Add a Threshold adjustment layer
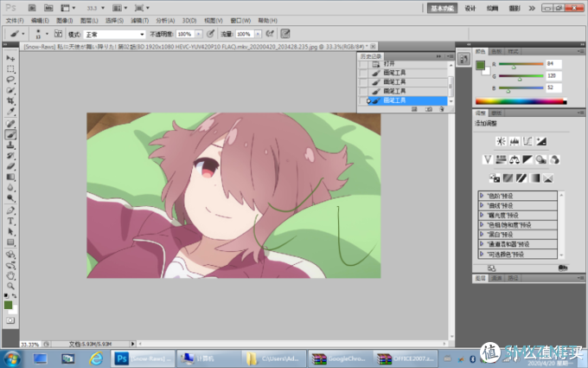This screenshot has width=588, height=368. (x=521, y=178)
